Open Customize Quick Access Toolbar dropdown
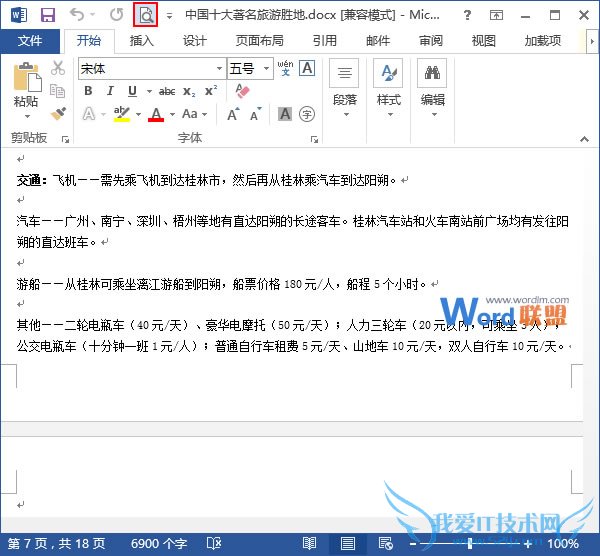 click(x=169, y=16)
